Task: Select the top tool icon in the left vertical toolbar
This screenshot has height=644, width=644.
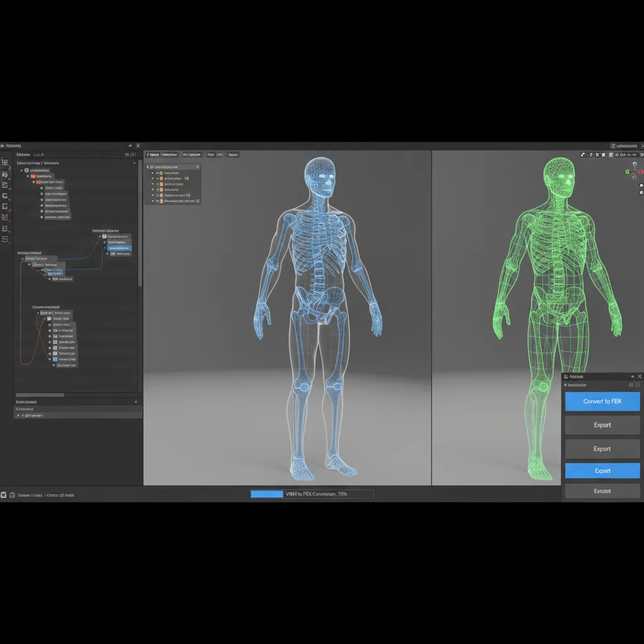Action: pyautogui.click(x=5, y=162)
